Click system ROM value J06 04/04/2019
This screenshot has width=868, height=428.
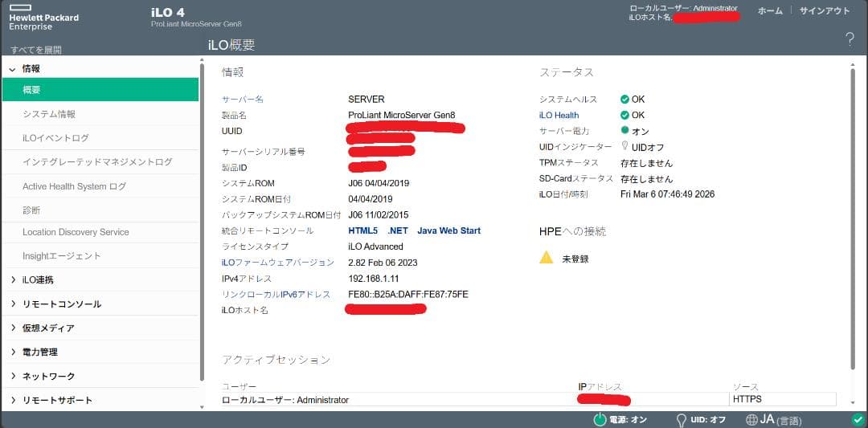pyautogui.click(x=379, y=183)
